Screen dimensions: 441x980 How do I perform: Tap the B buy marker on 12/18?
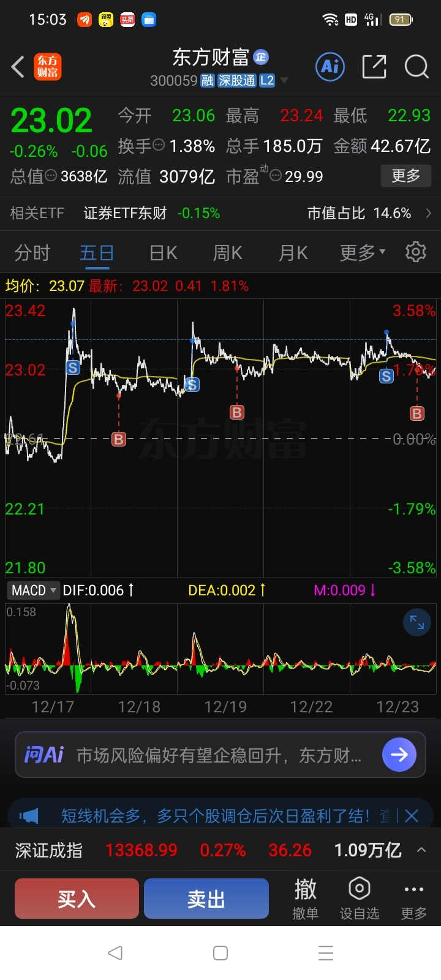pyautogui.click(x=119, y=439)
